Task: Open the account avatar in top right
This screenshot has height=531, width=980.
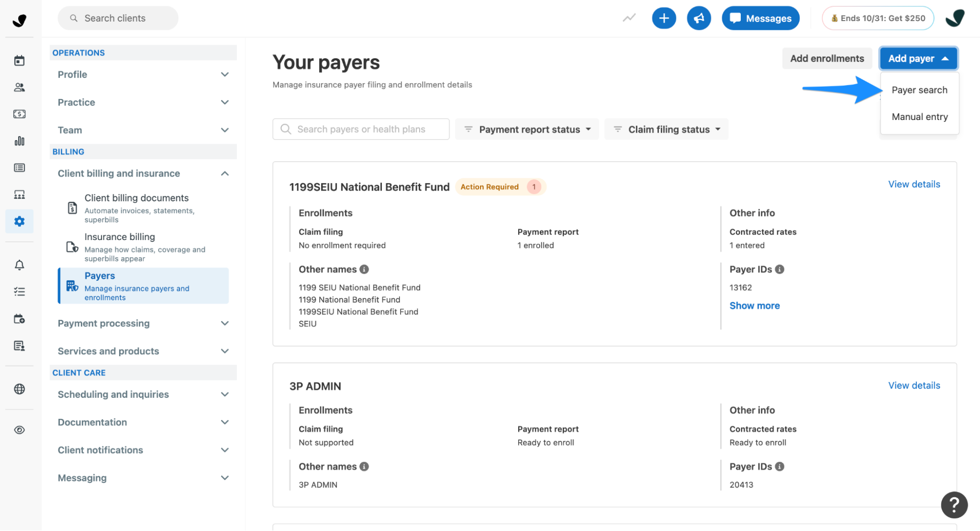Action: pos(955,18)
